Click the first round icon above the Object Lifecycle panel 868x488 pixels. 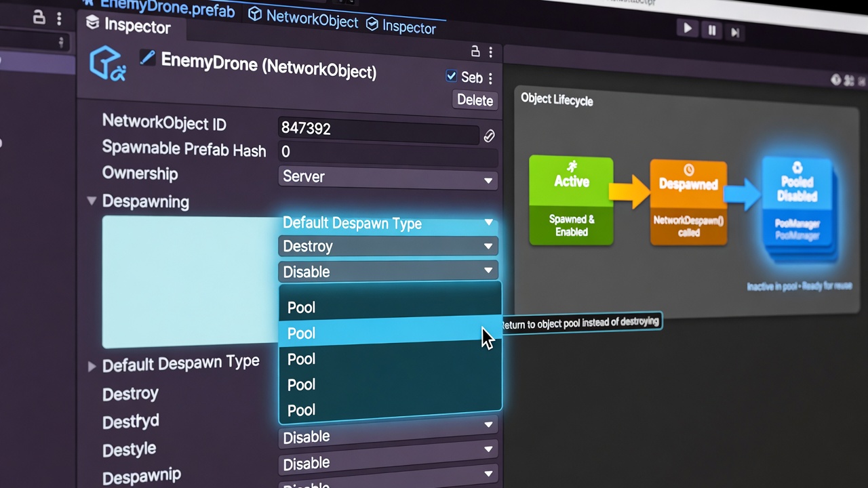click(835, 80)
